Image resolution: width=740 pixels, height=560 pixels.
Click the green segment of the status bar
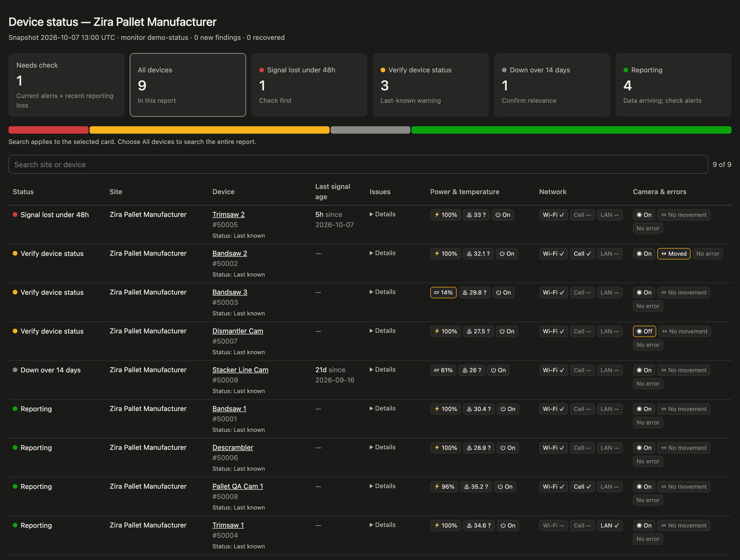571,130
